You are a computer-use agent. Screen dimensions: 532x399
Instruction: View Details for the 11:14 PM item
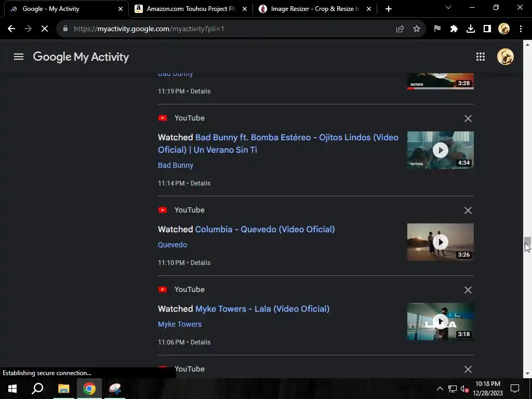pos(200,183)
